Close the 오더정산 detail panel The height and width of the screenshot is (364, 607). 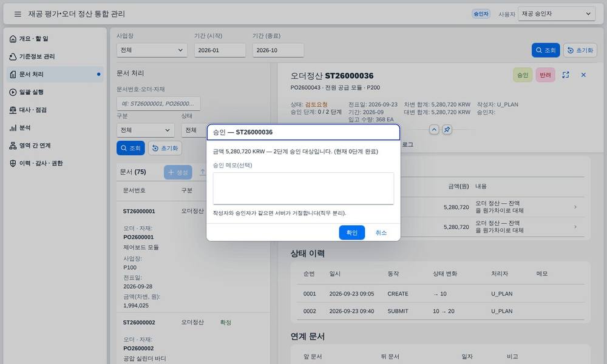(x=583, y=75)
